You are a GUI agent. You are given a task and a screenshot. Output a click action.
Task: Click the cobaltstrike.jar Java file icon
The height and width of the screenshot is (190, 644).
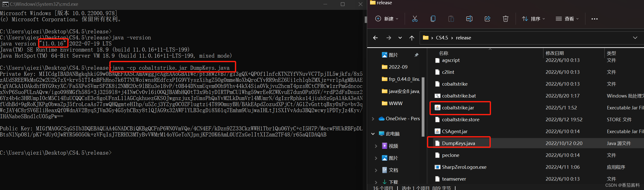click(437, 108)
